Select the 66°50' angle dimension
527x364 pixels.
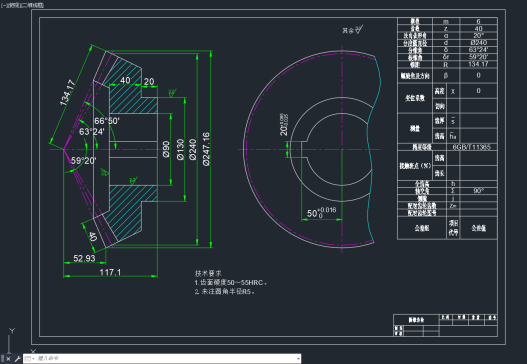point(107,121)
